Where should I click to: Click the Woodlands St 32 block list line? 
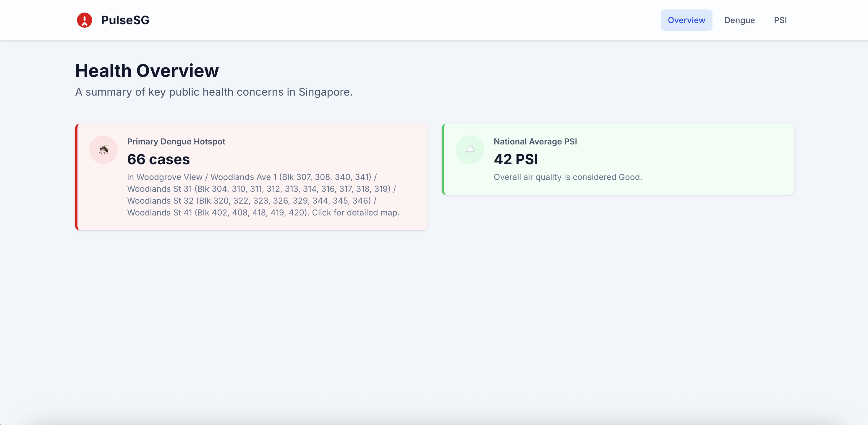[x=251, y=201]
